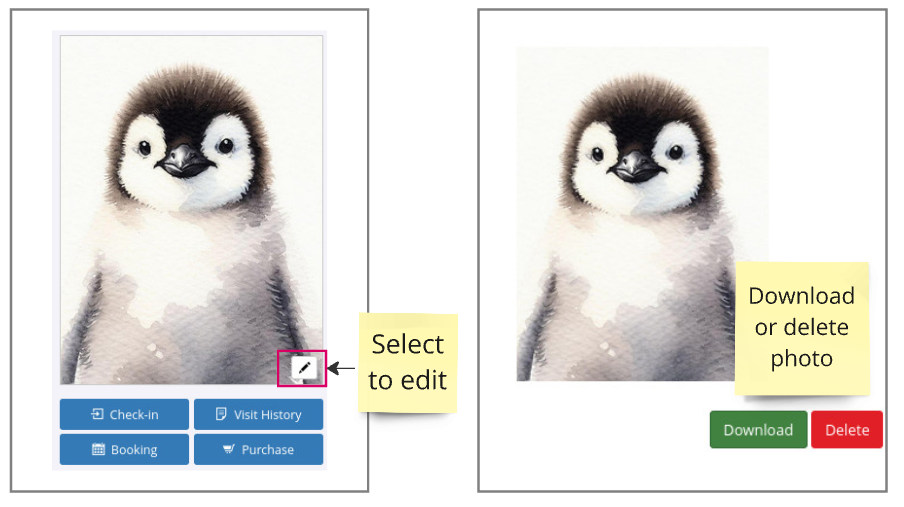Click the black arrow pointing to the edit icon
904x507 pixels.
point(341,368)
